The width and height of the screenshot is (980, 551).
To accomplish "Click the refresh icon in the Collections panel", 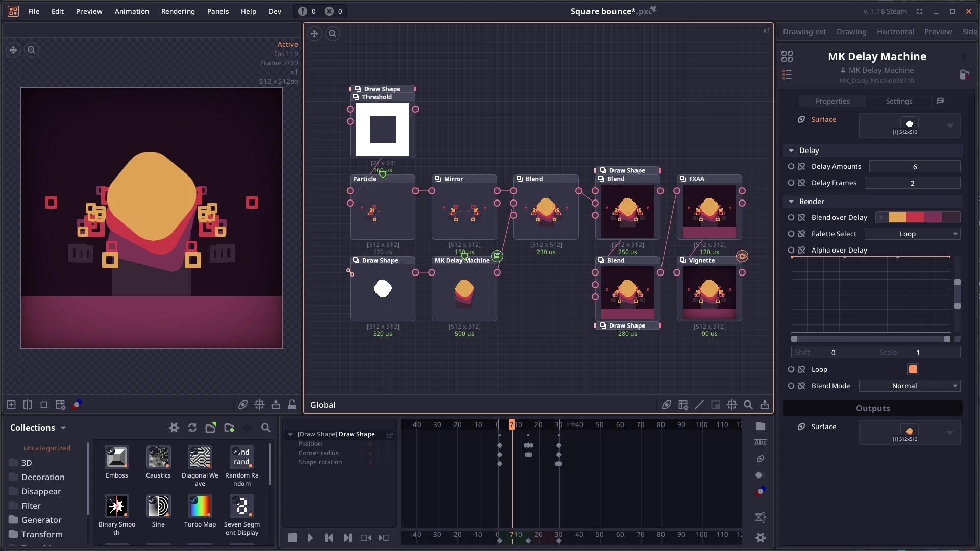I will (x=192, y=428).
